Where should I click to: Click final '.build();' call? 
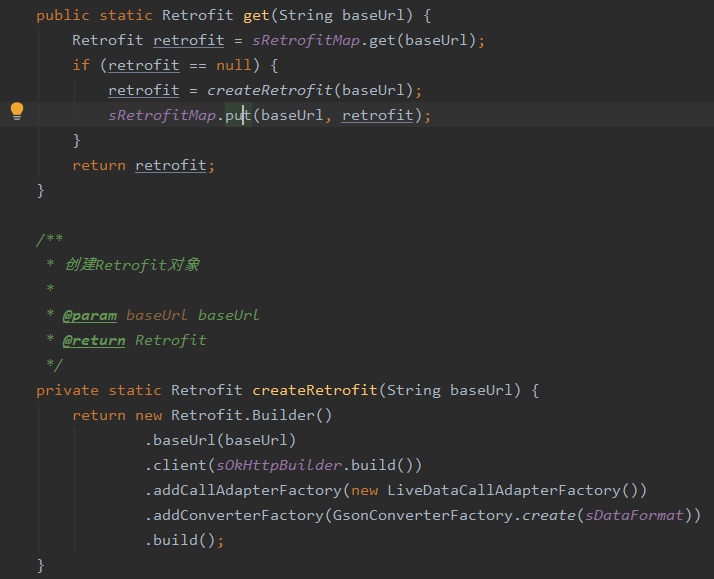184,541
